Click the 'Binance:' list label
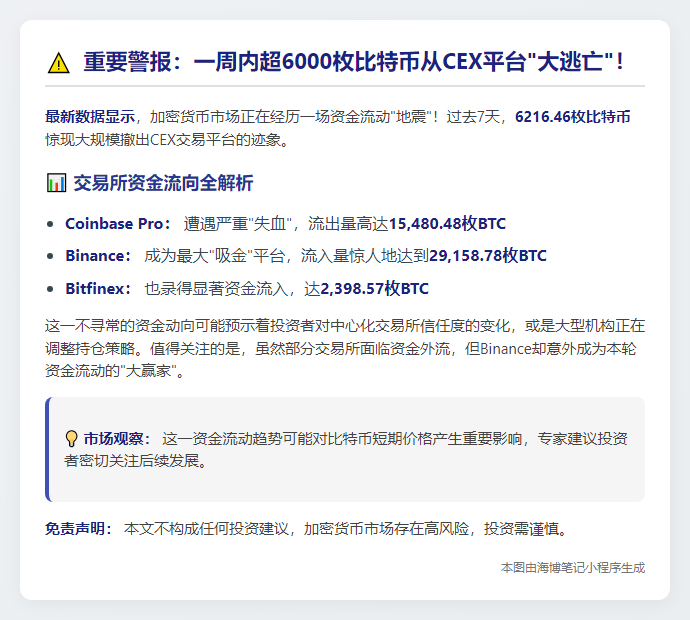Screen dimensions: 690x620 (98, 256)
